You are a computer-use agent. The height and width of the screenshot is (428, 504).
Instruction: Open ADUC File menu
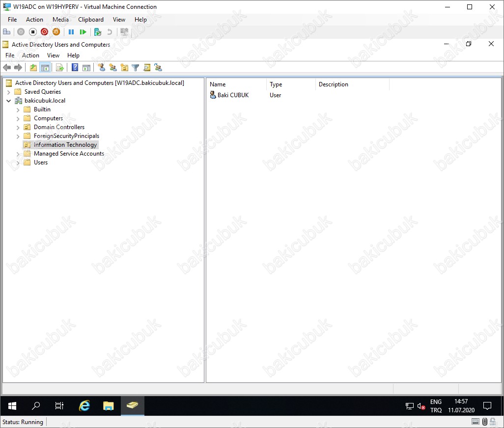click(10, 55)
